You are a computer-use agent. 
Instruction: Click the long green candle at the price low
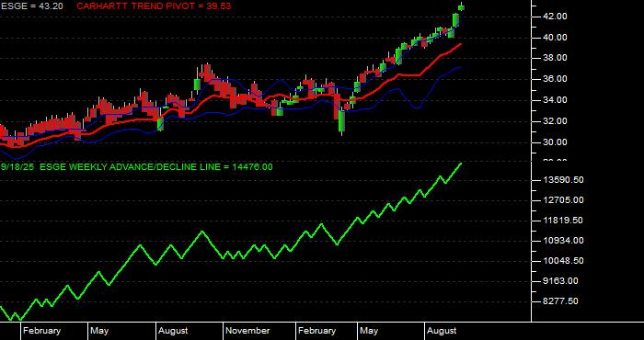coord(341,121)
